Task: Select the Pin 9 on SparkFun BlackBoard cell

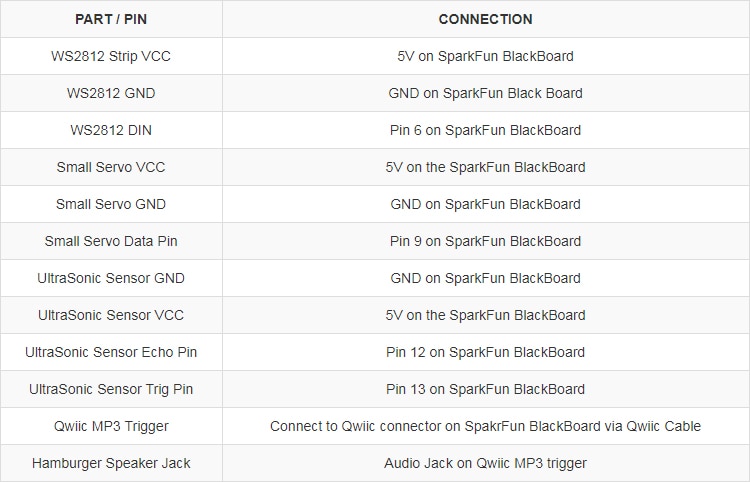Action: pos(485,241)
